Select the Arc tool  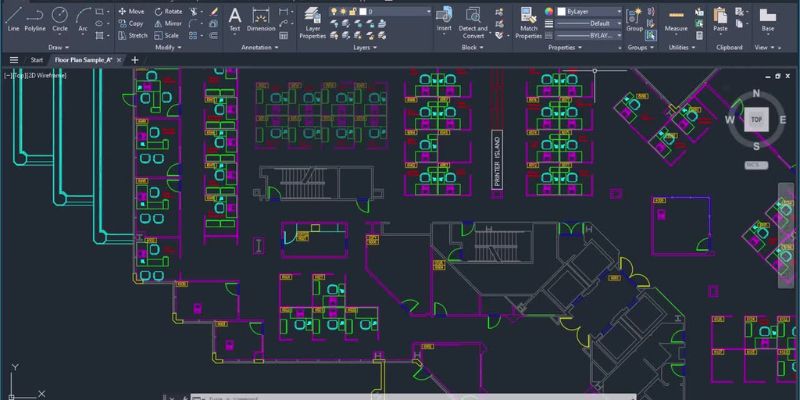click(83, 20)
